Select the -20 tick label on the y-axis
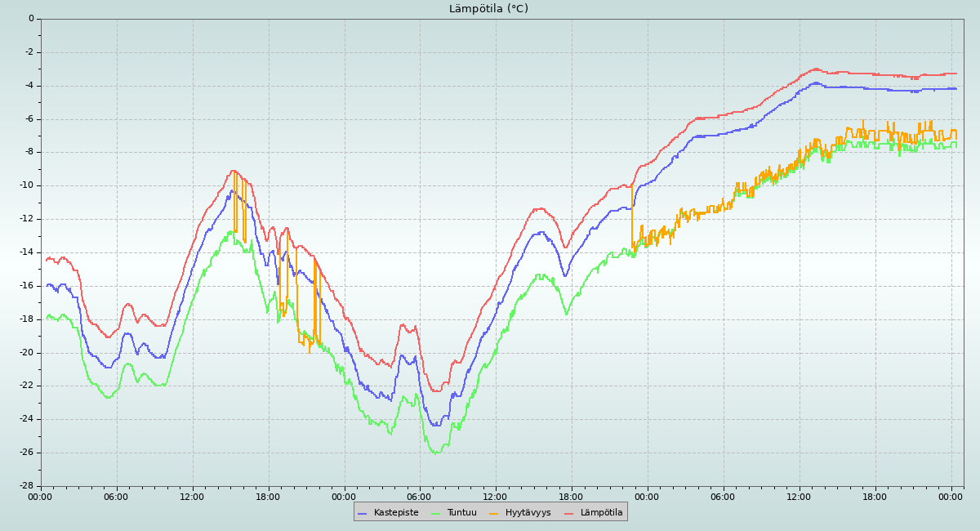The height and width of the screenshot is (531, 980). pyautogui.click(x=27, y=353)
